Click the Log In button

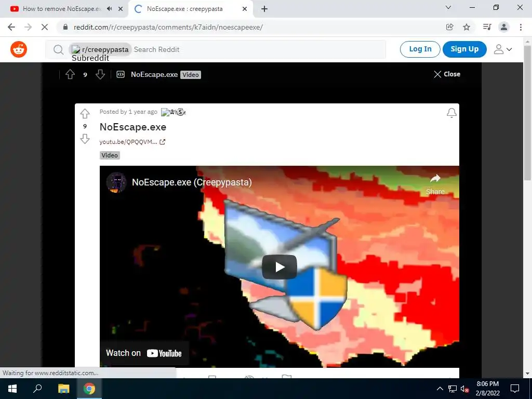pyautogui.click(x=420, y=49)
